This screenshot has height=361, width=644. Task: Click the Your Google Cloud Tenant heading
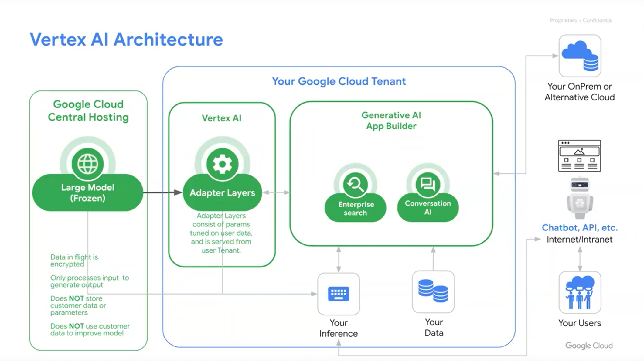click(339, 81)
